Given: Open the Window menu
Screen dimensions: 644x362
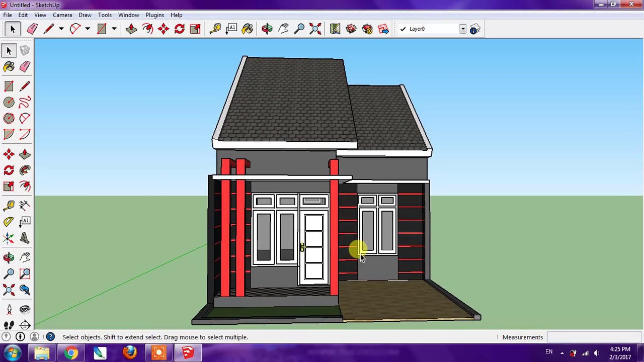Looking at the screenshot, I should (129, 15).
